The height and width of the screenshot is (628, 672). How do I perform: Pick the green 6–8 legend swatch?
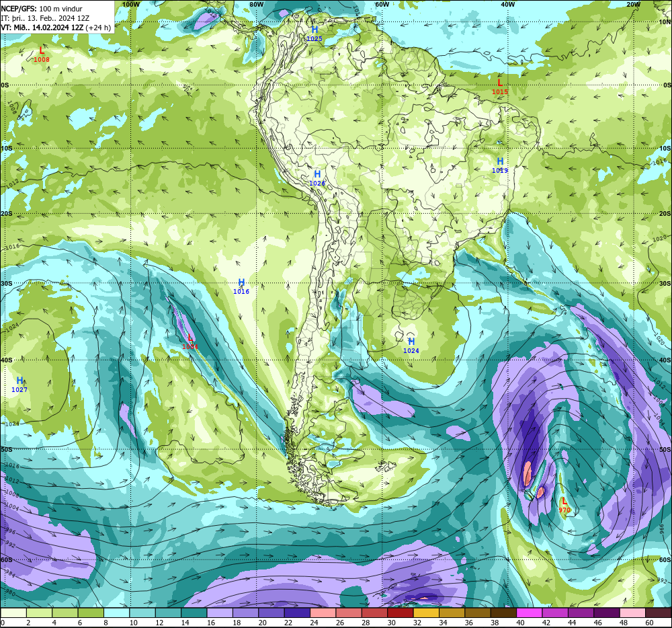91,613
